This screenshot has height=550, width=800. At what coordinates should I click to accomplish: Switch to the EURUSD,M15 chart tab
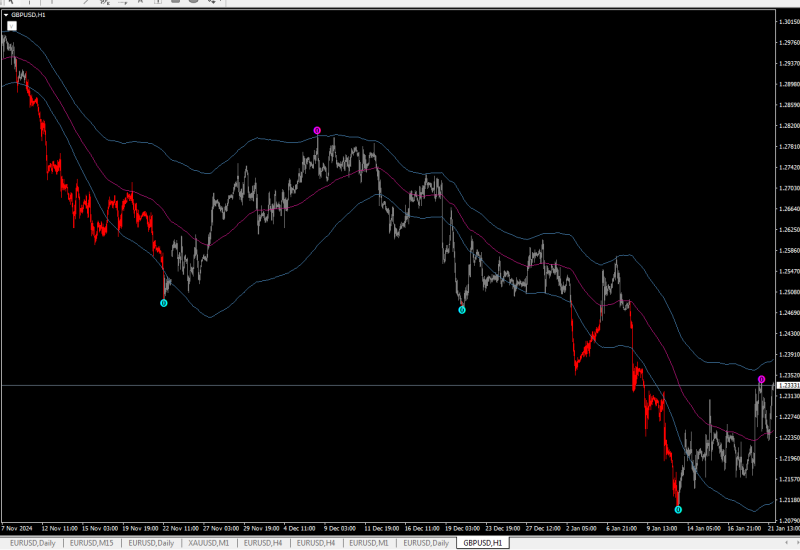tap(91, 543)
